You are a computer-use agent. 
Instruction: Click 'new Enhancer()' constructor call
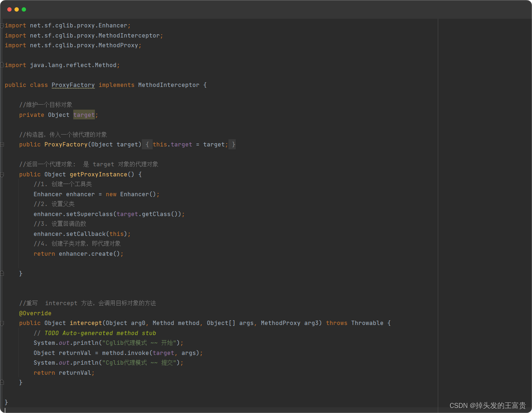(x=131, y=194)
